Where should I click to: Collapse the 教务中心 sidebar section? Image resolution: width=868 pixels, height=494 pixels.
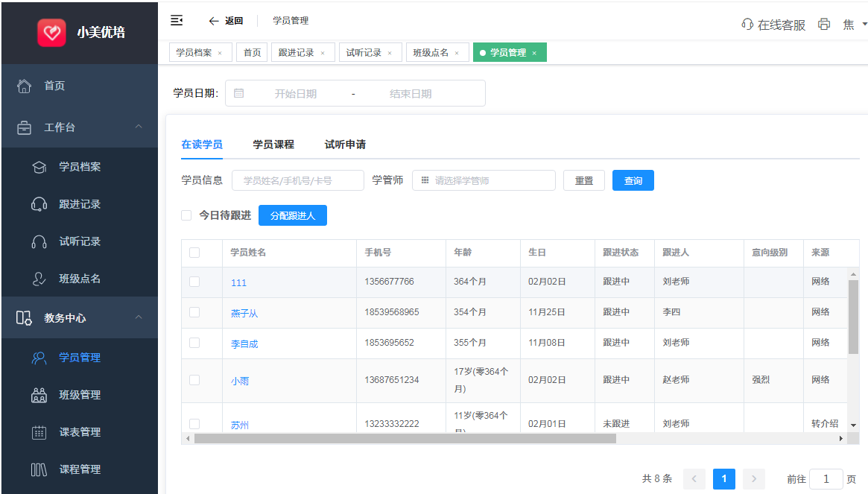(139, 318)
